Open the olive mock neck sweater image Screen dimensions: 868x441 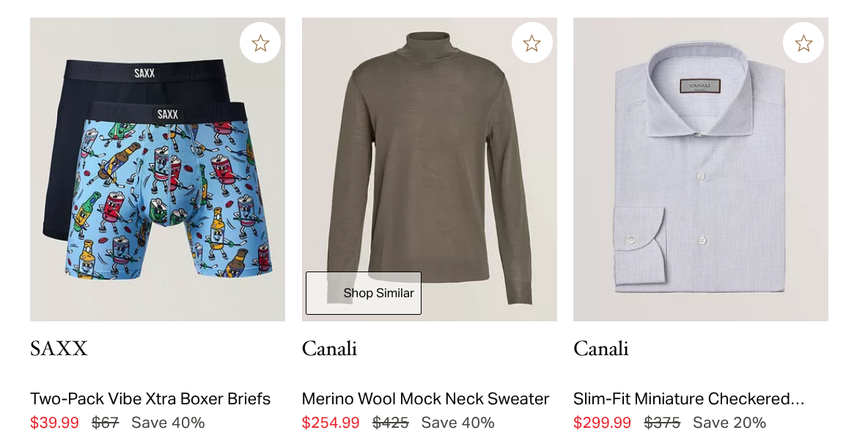tap(430, 170)
